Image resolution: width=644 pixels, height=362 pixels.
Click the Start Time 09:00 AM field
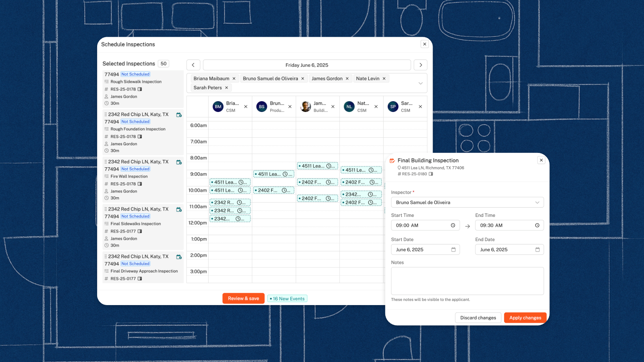421,225
